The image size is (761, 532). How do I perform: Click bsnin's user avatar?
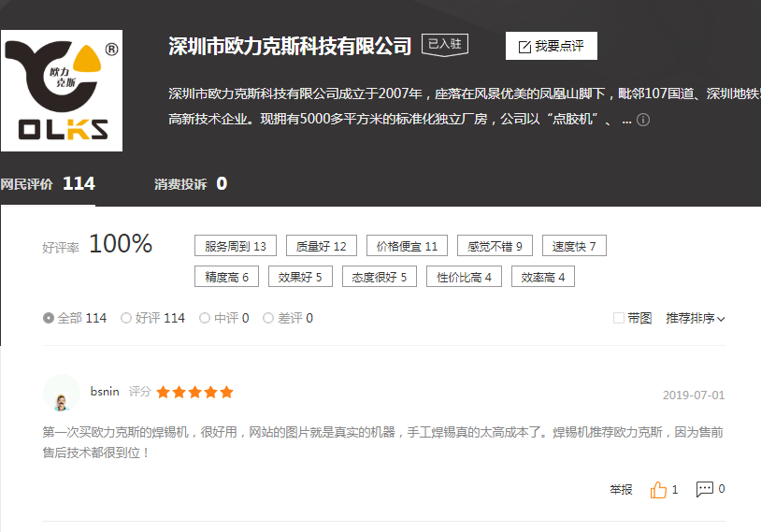coord(62,394)
